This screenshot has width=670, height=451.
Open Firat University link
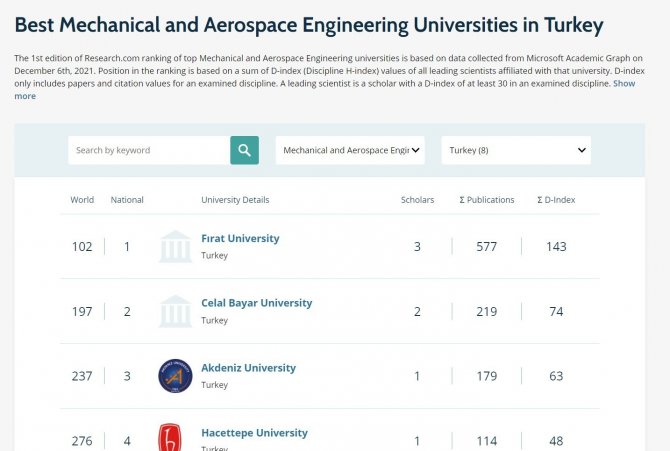[240, 238]
